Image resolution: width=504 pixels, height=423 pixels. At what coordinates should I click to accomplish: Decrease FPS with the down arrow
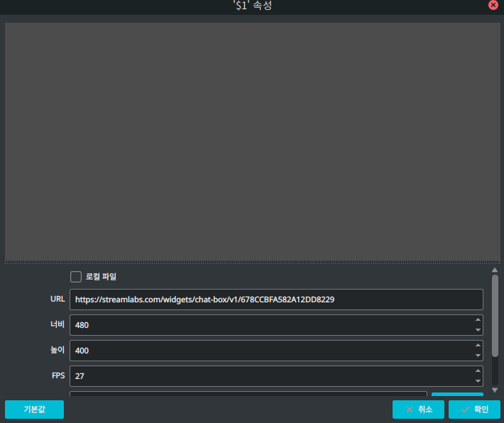478,381
